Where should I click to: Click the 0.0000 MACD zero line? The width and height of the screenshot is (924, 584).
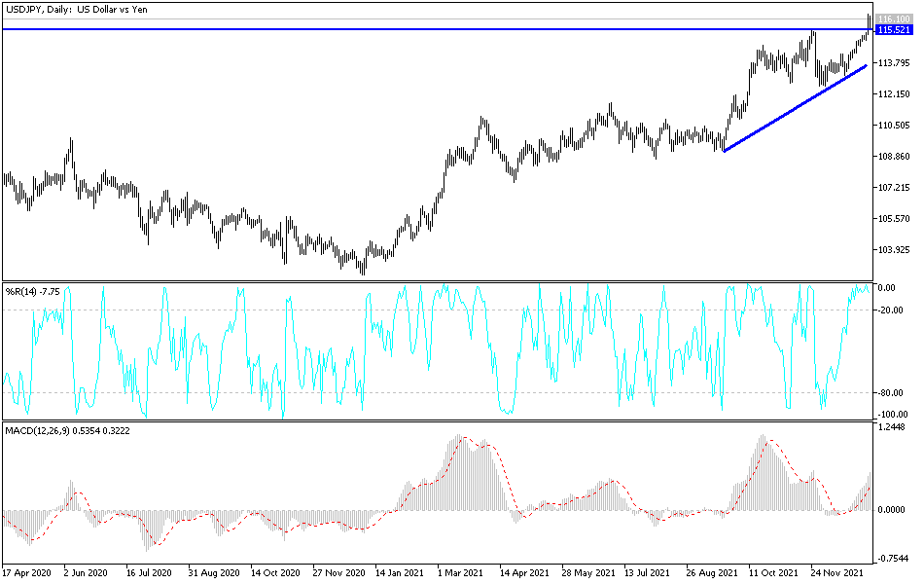486,510
